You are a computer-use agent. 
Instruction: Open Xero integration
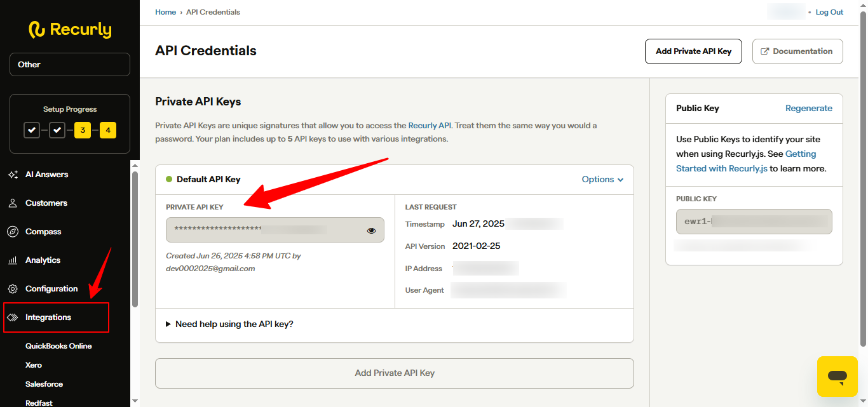[x=34, y=365]
